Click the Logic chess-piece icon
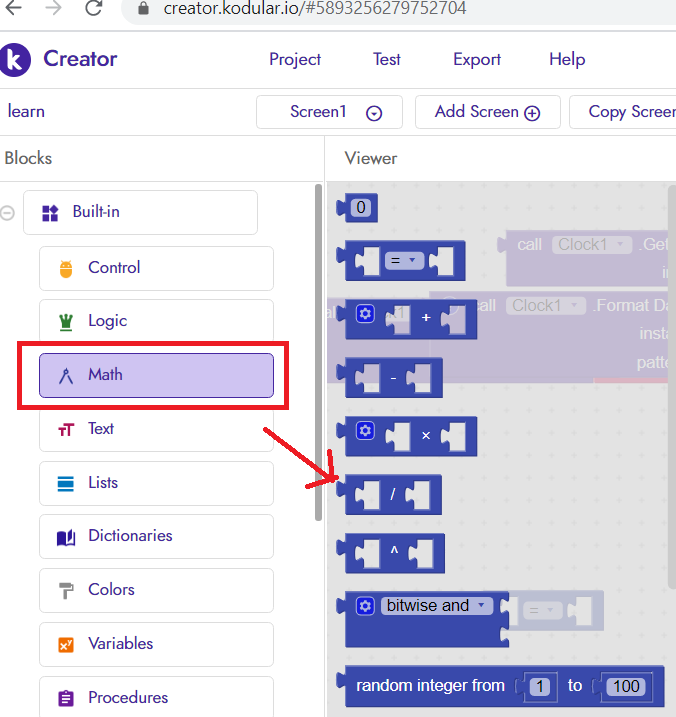Screen dimensions: 676x717 click(x=66, y=322)
